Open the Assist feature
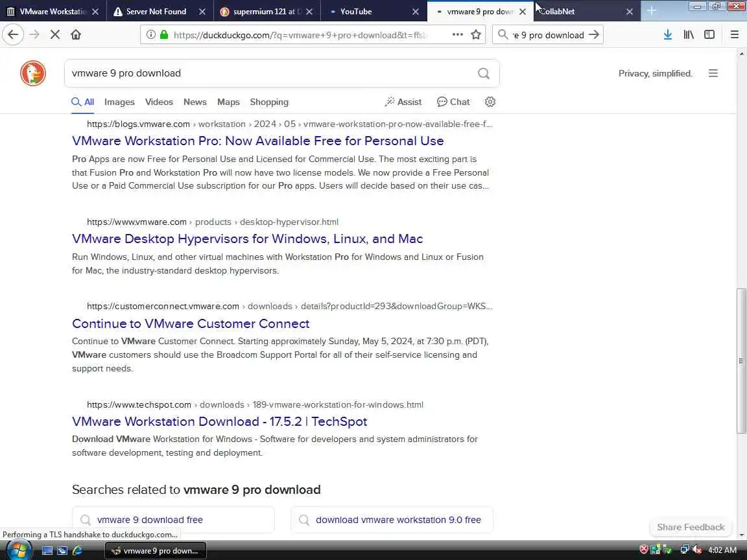This screenshot has height=560, width=747. [403, 102]
